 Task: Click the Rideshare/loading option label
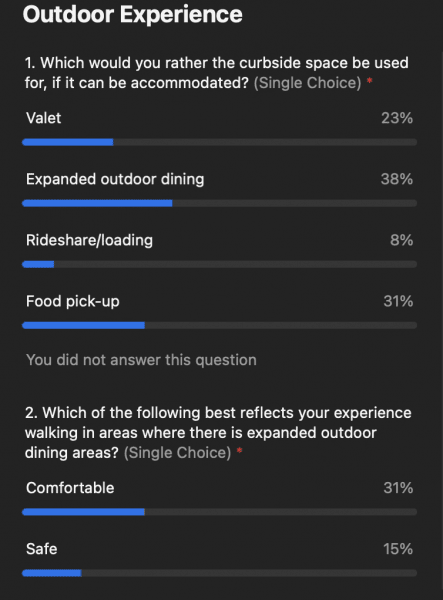pyautogui.click(x=89, y=240)
